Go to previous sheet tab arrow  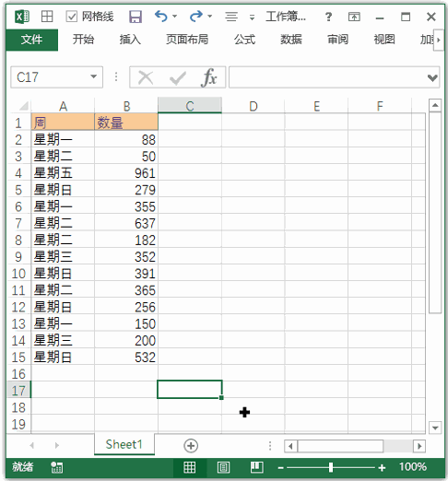(32, 445)
